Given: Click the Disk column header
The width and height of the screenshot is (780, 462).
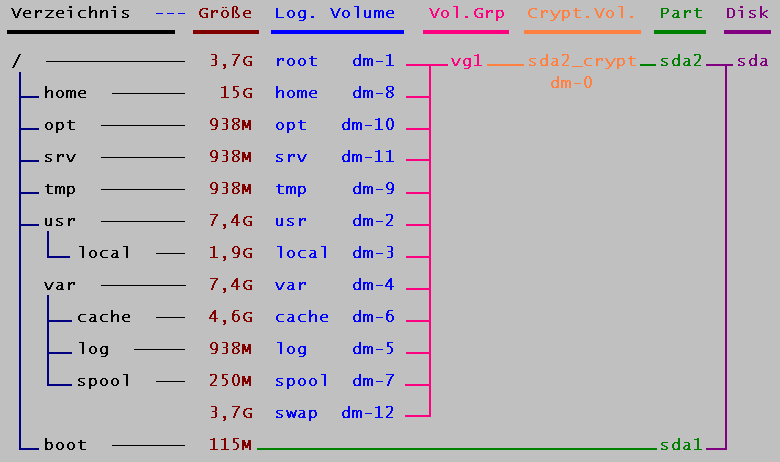Looking at the screenshot, I should (x=747, y=14).
